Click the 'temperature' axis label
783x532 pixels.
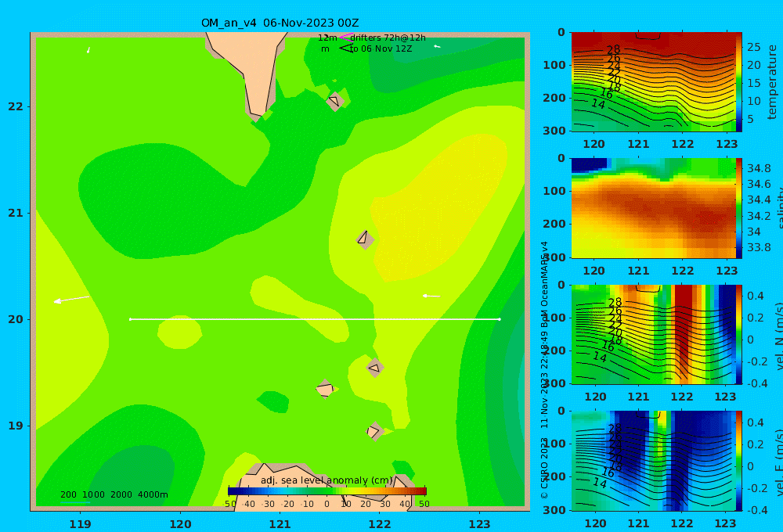(x=773, y=82)
